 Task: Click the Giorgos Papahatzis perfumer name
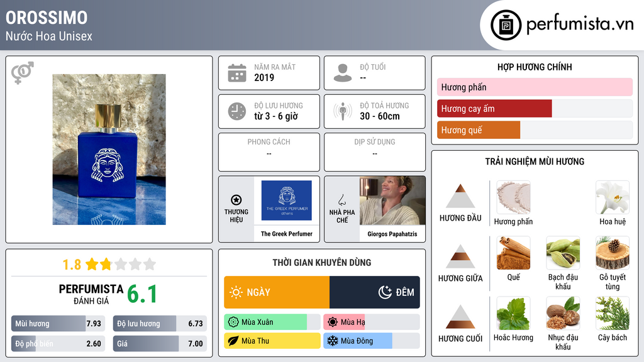point(392,234)
